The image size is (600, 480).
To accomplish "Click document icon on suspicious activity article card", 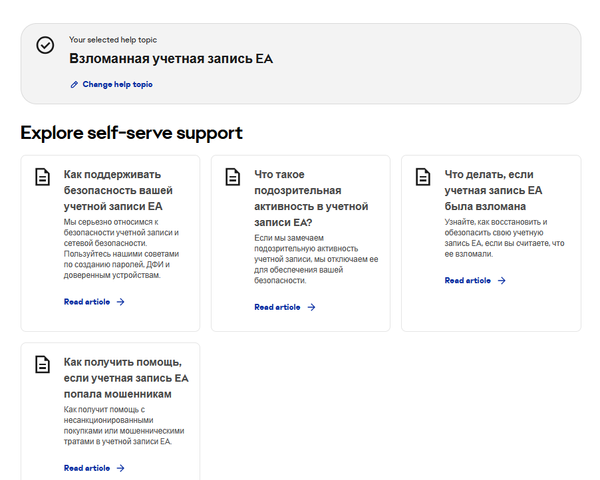I will click(x=233, y=177).
